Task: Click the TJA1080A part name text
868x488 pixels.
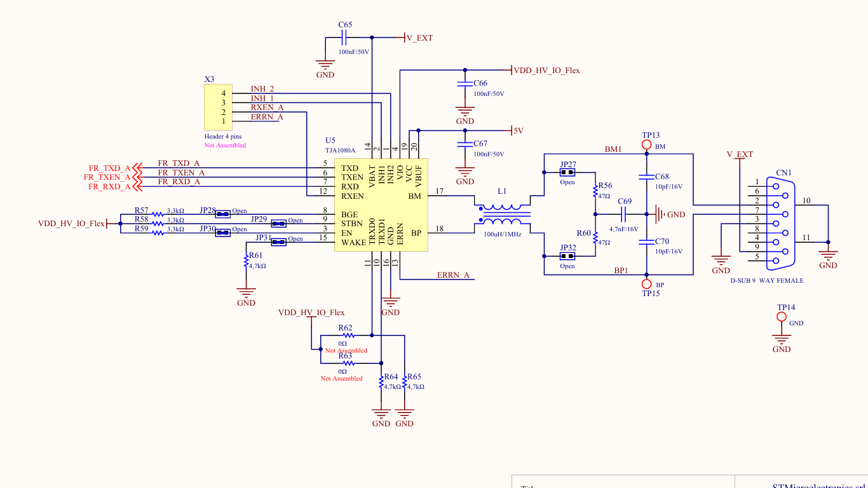Action: 341,151
